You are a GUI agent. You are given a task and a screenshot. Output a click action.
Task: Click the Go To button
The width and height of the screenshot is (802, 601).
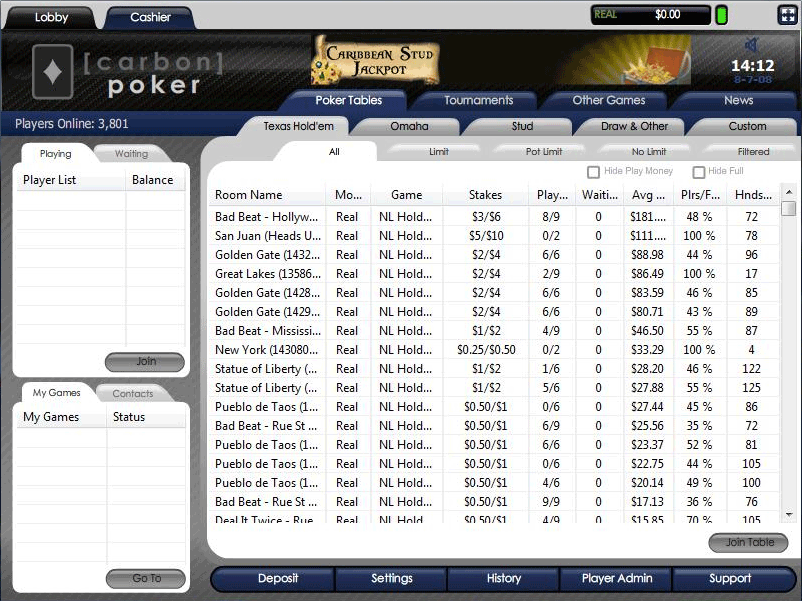pyautogui.click(x=146, y=578)
